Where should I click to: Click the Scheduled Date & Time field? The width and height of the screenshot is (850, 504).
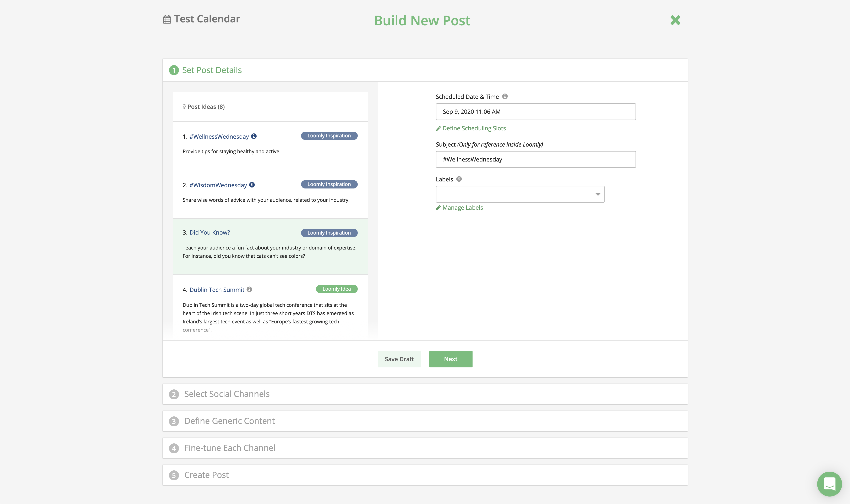tap(535, 112)
